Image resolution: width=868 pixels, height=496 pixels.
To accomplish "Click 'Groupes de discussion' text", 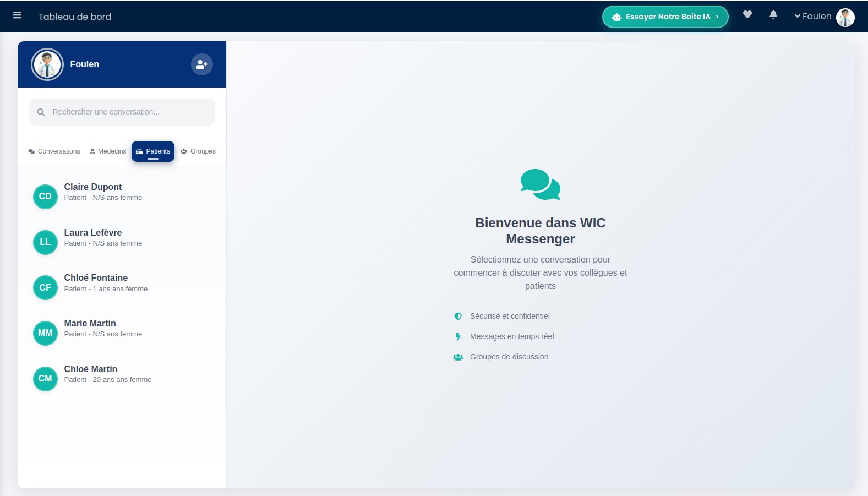I will 509,357.
